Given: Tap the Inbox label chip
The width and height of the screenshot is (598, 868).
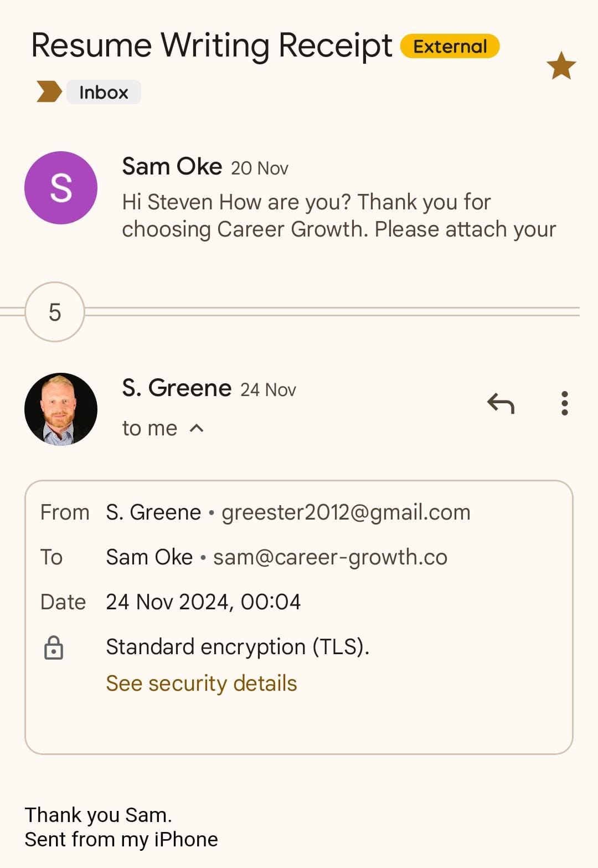Looking at the screenshot, I should pyautogui.click(x=104, y=92).
